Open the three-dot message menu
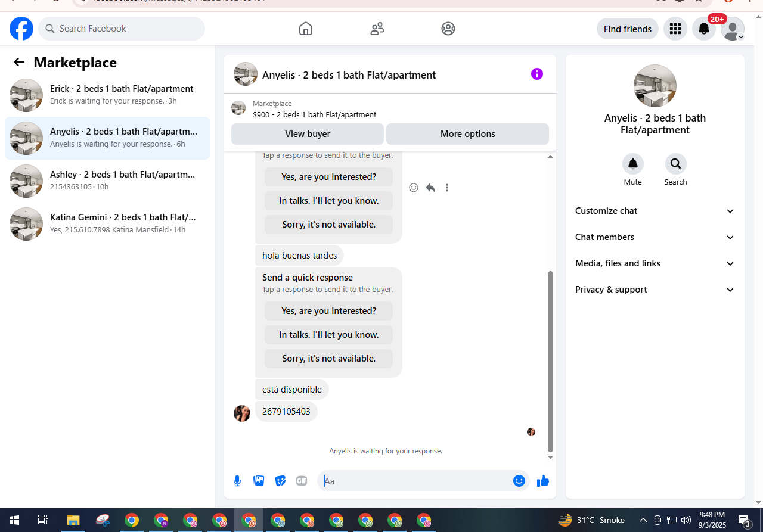Screen dimensions: 763x532 447,188
